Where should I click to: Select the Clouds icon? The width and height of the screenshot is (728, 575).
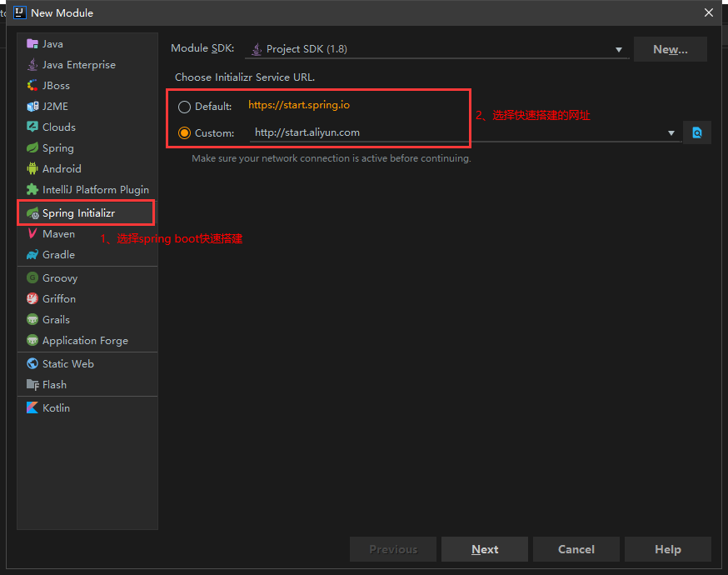click(32, 127)
